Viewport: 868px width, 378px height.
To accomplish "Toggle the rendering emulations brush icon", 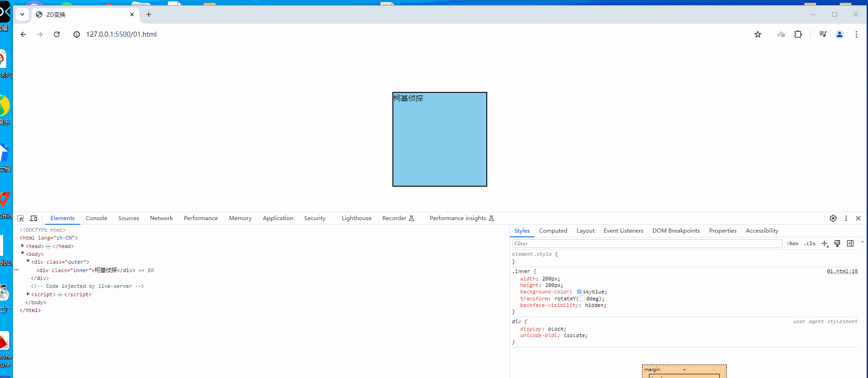I will (837, 244).
